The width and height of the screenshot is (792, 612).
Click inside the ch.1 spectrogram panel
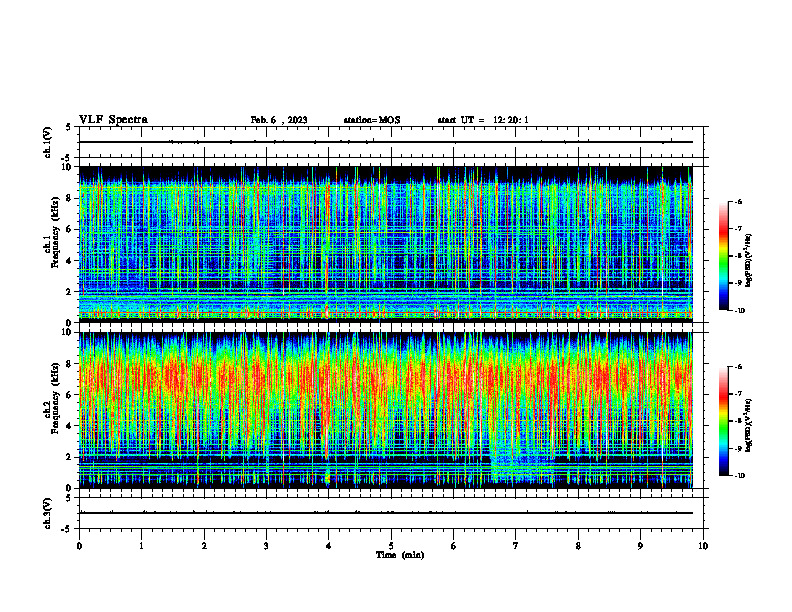coord(386,244)
